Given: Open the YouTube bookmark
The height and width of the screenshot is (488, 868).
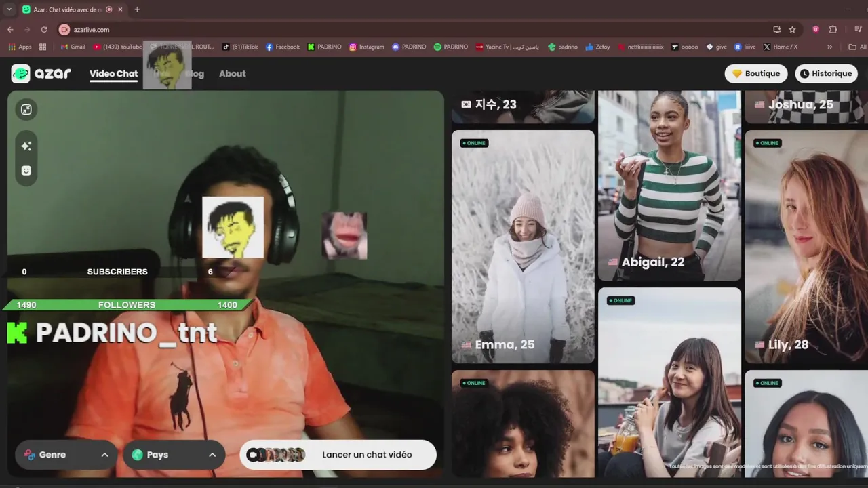Looking at the screenshot, I should [118, 47].
